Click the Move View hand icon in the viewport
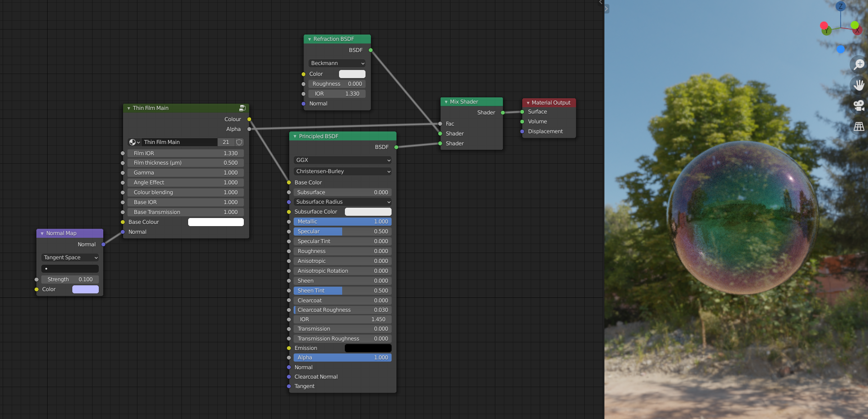 859,85
